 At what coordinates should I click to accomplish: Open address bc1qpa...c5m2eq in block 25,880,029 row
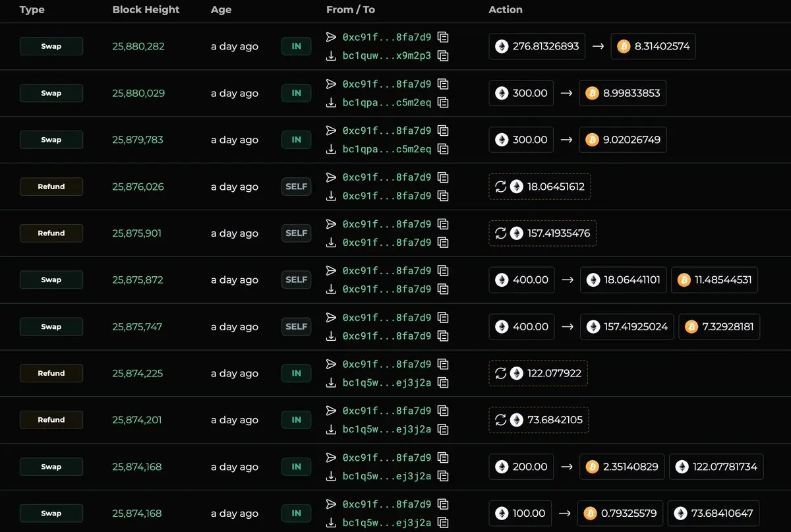(387, 103)
